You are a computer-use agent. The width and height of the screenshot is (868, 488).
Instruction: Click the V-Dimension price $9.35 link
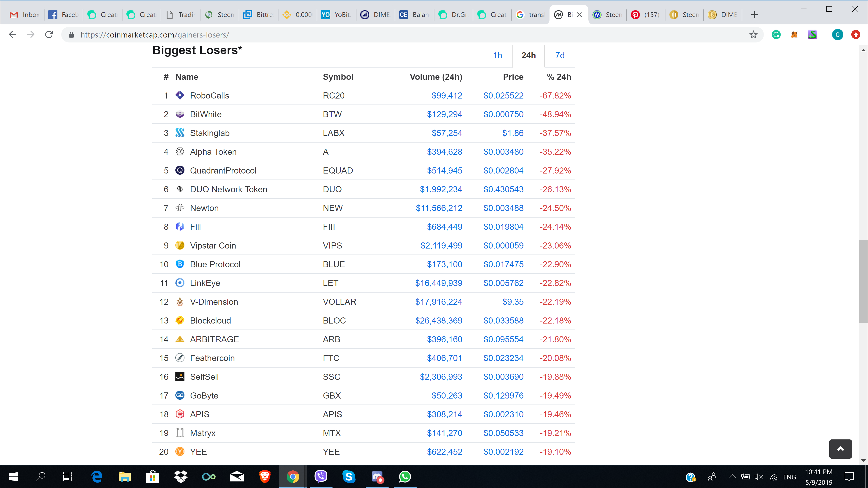pyautogui.click(x=513, y=302)
